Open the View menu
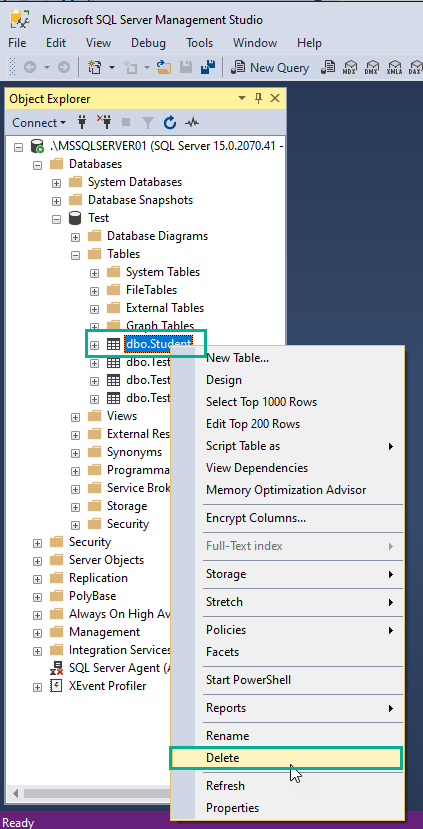 click(98, 43)
